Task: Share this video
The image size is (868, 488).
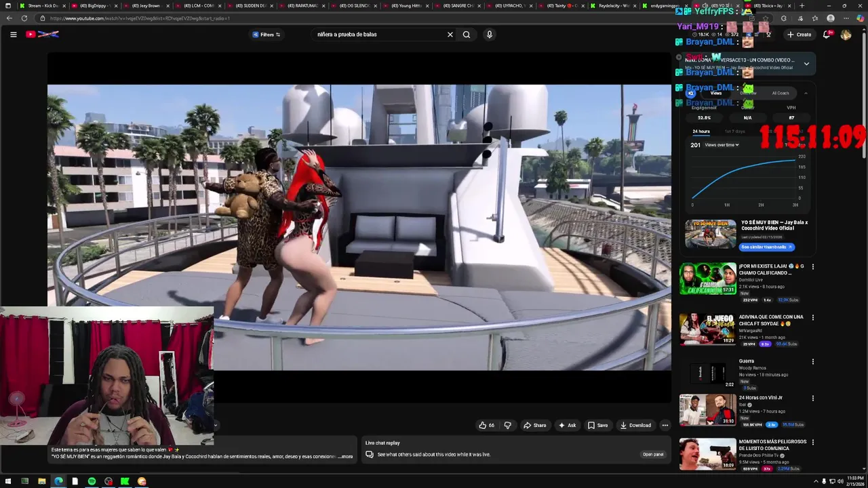Action: [x=535, y=425]
